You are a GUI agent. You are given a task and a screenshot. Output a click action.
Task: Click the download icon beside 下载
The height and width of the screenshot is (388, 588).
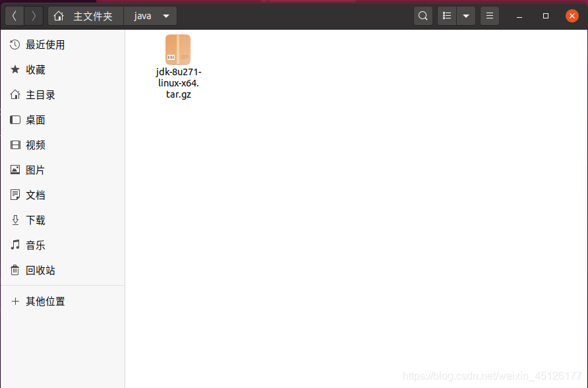[15, 220]
